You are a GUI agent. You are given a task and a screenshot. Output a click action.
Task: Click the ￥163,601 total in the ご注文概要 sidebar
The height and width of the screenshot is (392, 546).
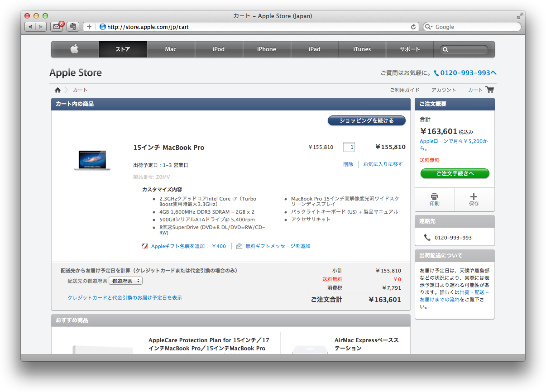click(439, 132)
